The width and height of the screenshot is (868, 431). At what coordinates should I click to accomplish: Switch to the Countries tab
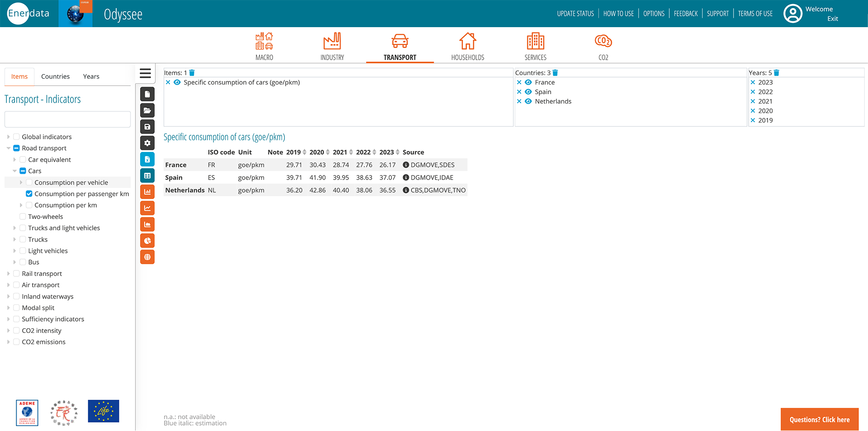pyautogui.click(x=55, y=76)
